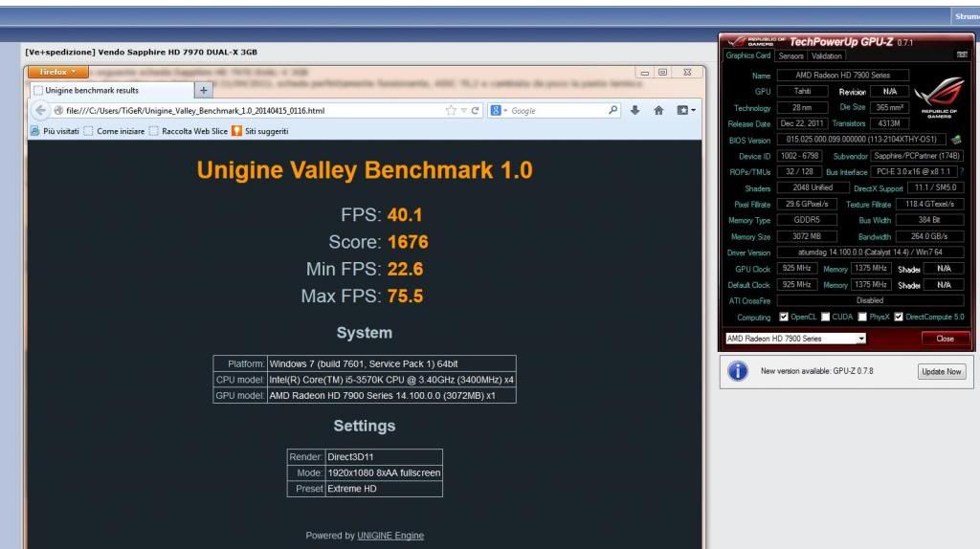Select the Unigine benchmark results tab
Screen dimensions: 980x549
point(113,91)
